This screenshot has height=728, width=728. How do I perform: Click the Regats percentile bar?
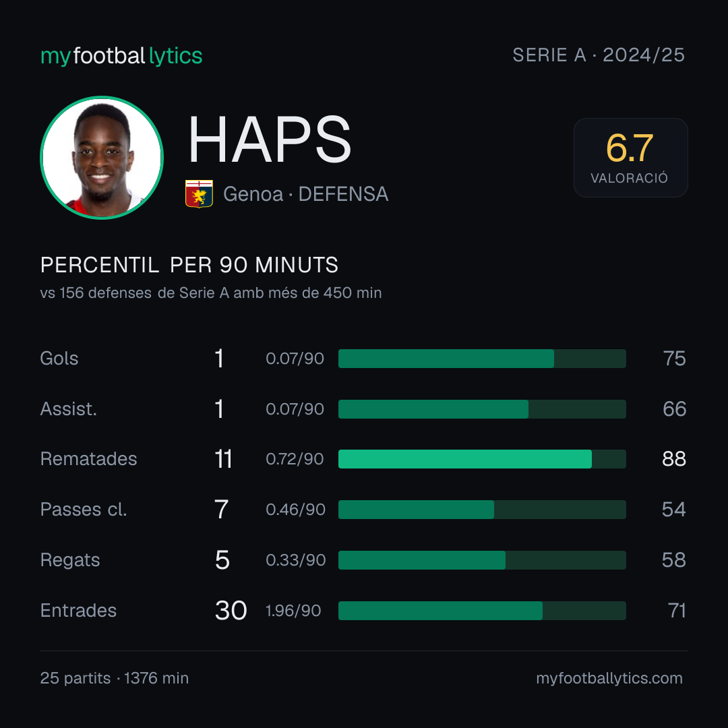[482, 560]
